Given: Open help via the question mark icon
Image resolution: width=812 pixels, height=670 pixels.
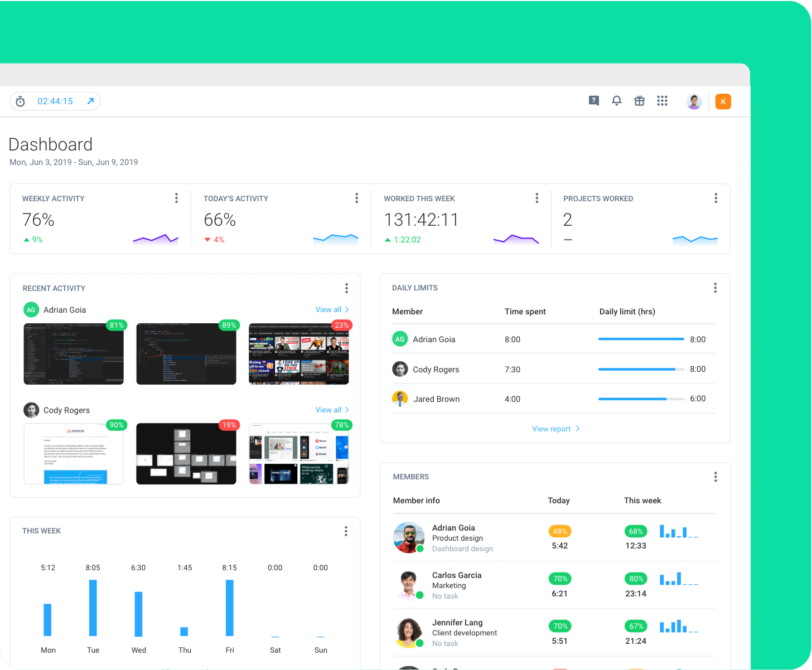Looking at the screenshot, I should 593,101.
